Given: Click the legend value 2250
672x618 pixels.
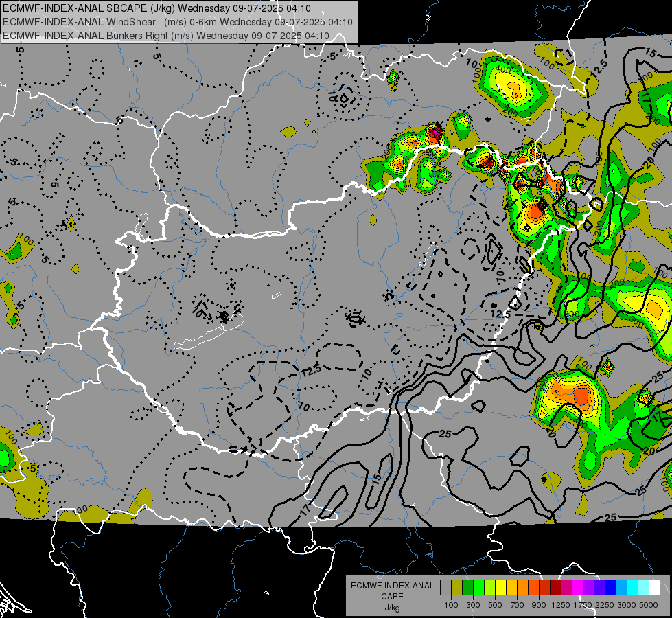Looking at the screenshot, I should (x=605, y=605).
